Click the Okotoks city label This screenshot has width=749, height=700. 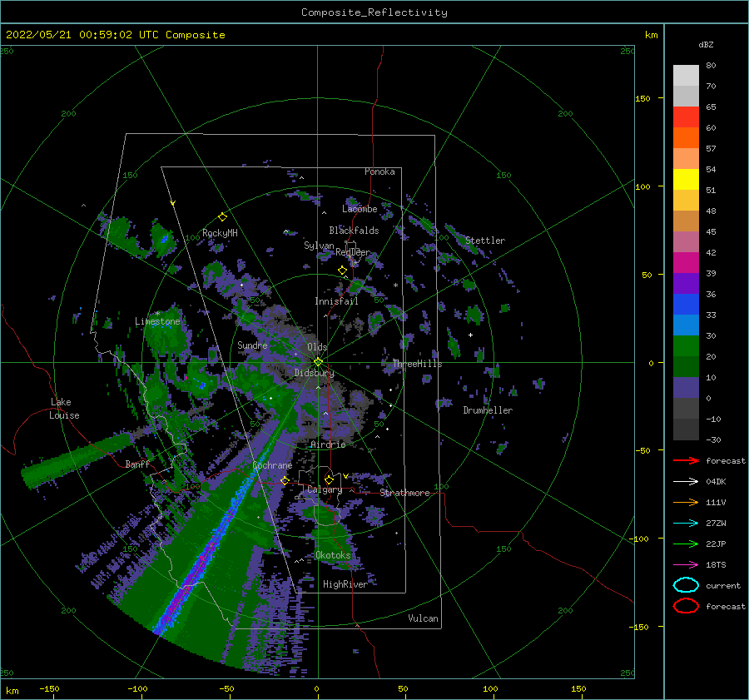click(x=333, y=555)
